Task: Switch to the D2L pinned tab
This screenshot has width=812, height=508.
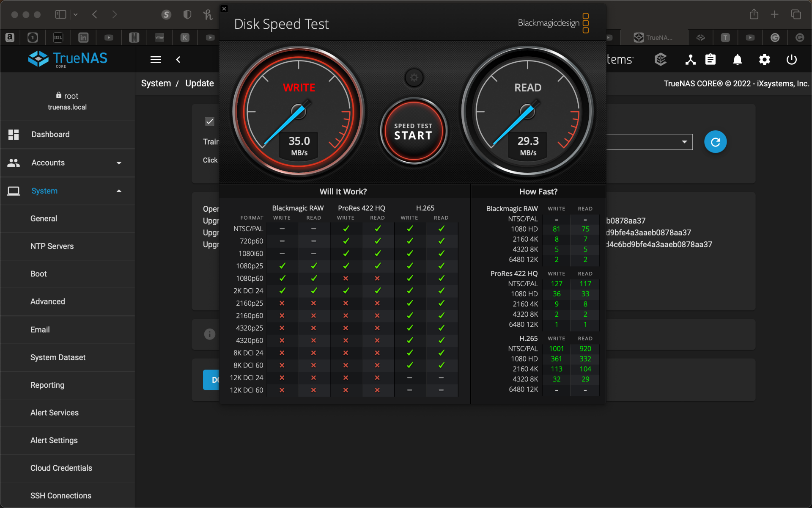Action: (x=58, y=37)
